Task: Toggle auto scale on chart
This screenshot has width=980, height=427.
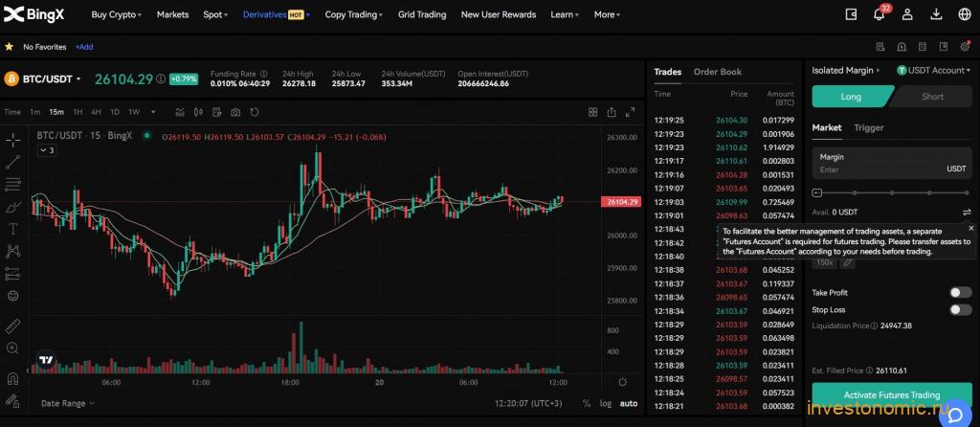Action: 629,403
